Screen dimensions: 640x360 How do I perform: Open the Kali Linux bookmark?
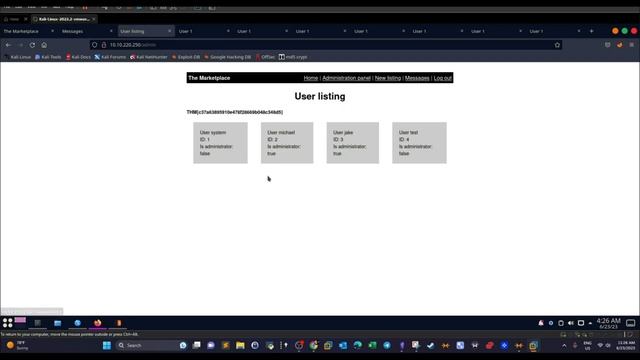pos(18,57)
